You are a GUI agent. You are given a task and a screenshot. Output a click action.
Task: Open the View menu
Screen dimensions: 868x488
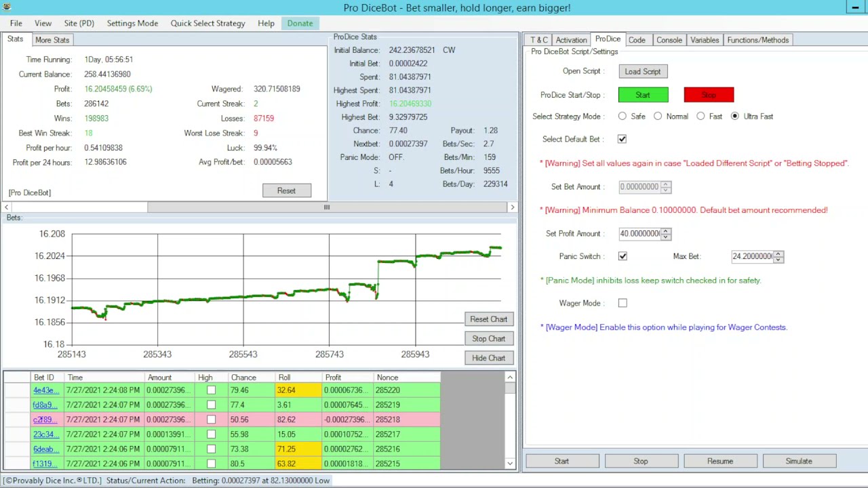pos(43,23)
